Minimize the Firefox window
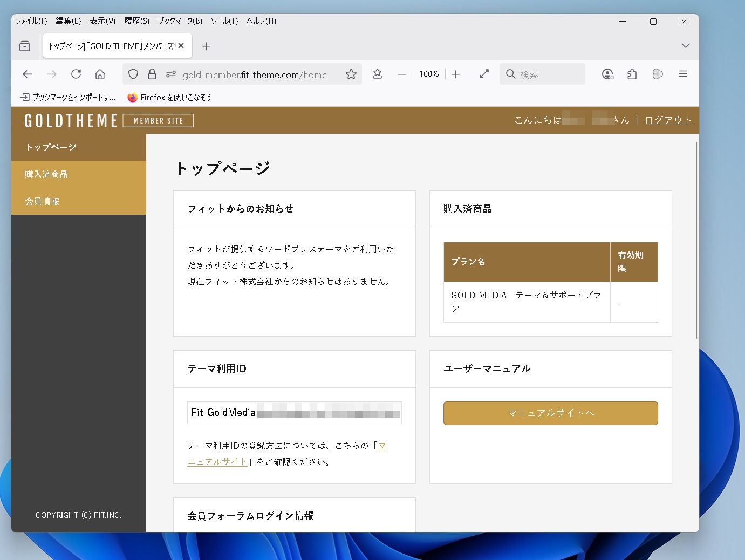745x560 pixels. click(x=623, y=22)
